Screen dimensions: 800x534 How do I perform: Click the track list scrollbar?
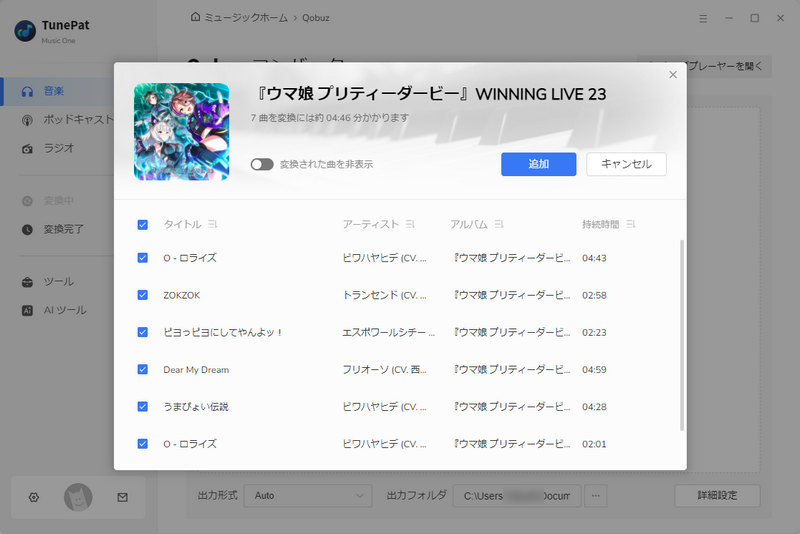click(682, 336)
